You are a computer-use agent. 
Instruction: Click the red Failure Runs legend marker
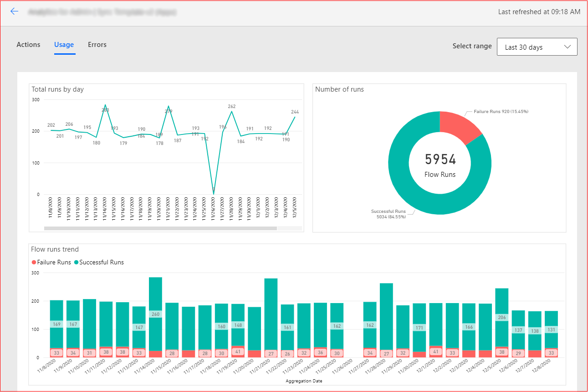(x=34, y=263)
